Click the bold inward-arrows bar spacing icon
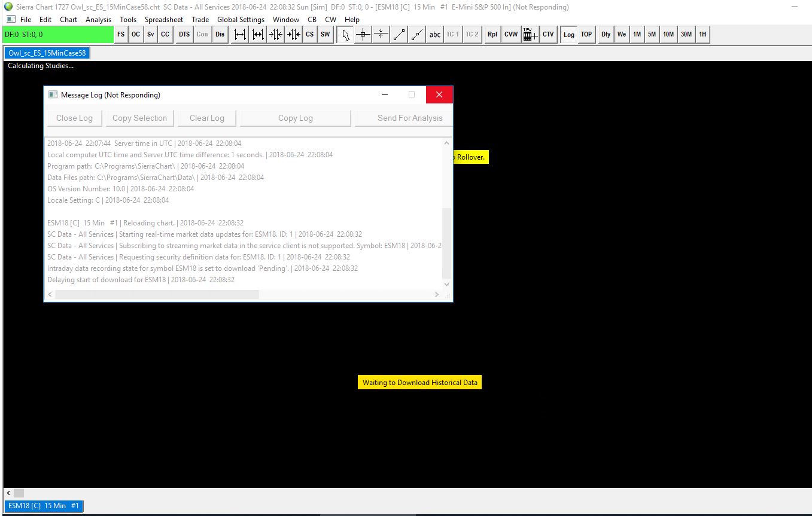Viewport: 812px width, 516px height. (x=293, y=35)
